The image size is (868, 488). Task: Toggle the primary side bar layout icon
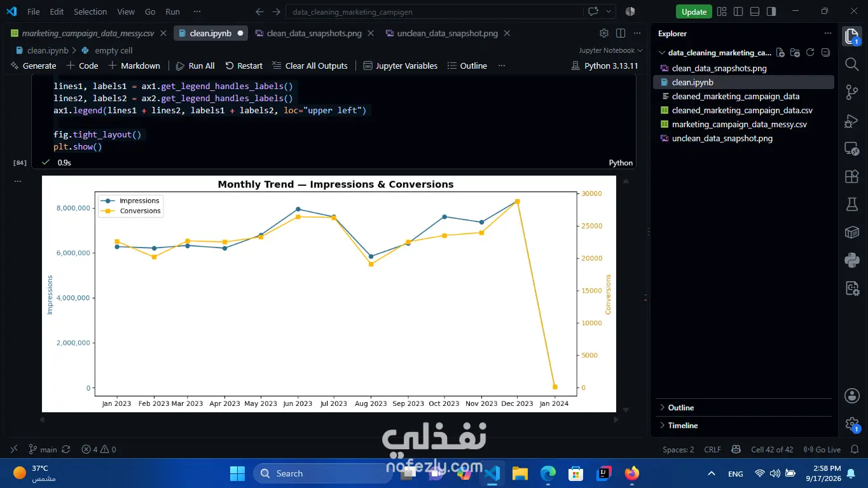click(x=738, y=11)
